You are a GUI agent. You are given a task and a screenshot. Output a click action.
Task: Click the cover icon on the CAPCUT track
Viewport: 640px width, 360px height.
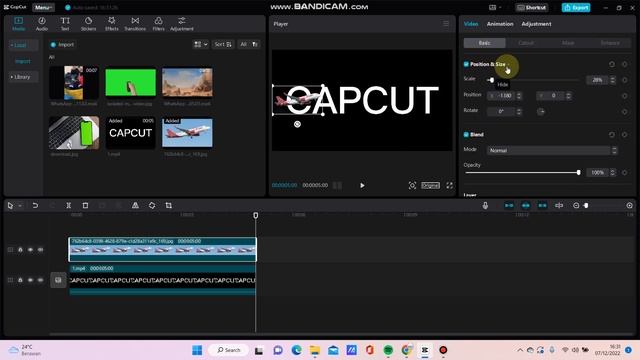click(58, 280)
